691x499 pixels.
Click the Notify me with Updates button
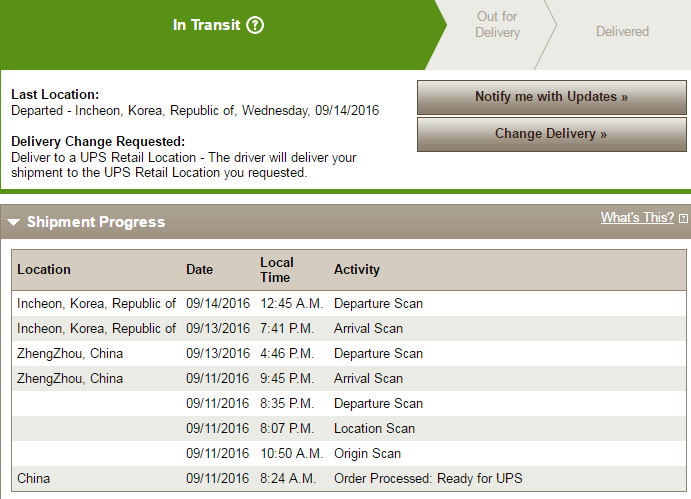tap(552, 97)
